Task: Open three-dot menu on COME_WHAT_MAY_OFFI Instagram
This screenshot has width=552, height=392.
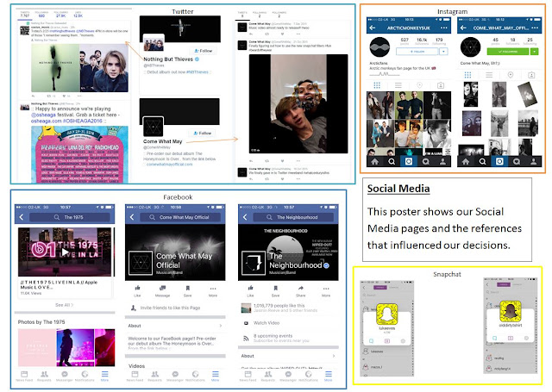Action: tap(535, 28)
